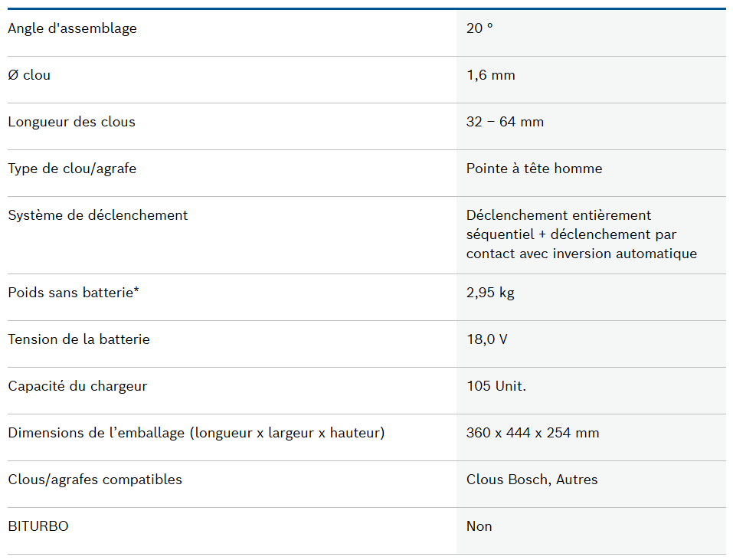The width and height of the screenshot is (733, 560).
Task: Select the "Système de déclenchement" label
Action: pyautogui.click(x=97, y=216)
